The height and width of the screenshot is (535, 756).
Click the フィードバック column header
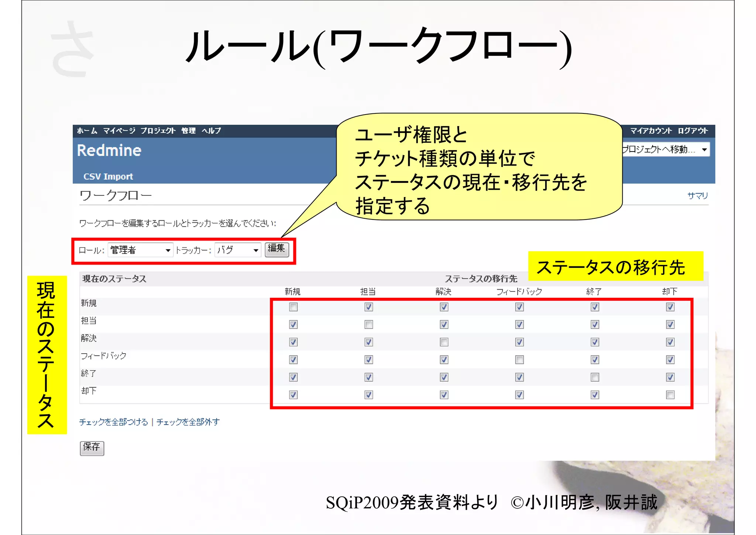tap(519, 292)
